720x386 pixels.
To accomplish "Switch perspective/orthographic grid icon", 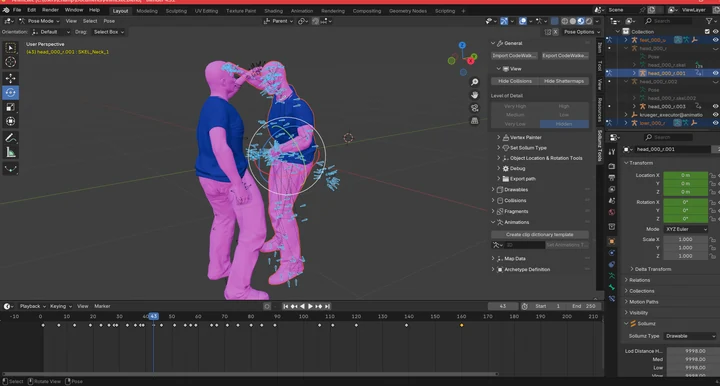I will pyautogui.click(x=474, y=121).
